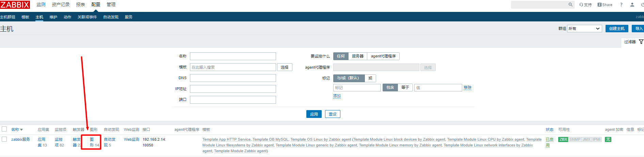Click the 添加 tag link

(337, 96)
